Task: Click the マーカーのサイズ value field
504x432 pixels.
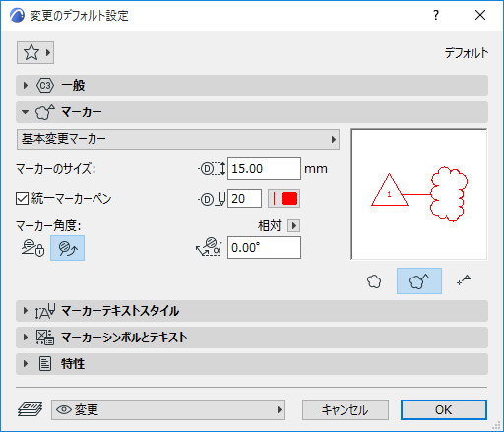Action: tap(264, 169)
